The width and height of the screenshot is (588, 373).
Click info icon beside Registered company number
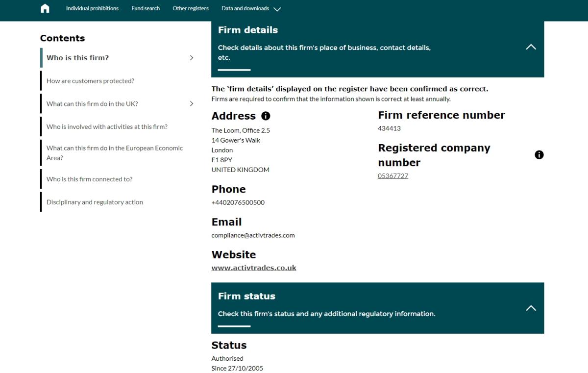[x=539, y=155]
